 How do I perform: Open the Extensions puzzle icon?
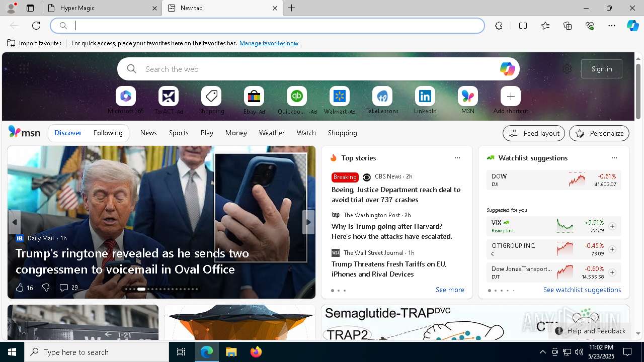pos(499,26)
